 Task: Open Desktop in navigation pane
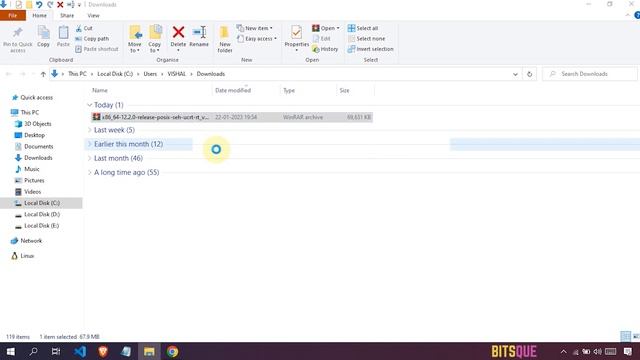pos(30,135)
